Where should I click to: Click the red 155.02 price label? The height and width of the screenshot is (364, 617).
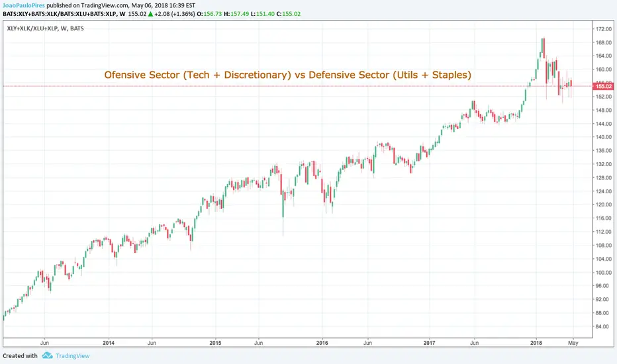pos(603,86)
